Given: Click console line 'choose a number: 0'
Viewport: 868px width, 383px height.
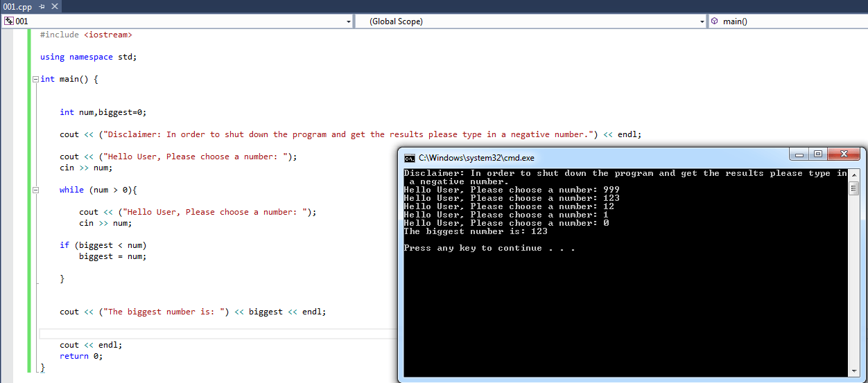Looking at the screenshot, I should [506, 223].
